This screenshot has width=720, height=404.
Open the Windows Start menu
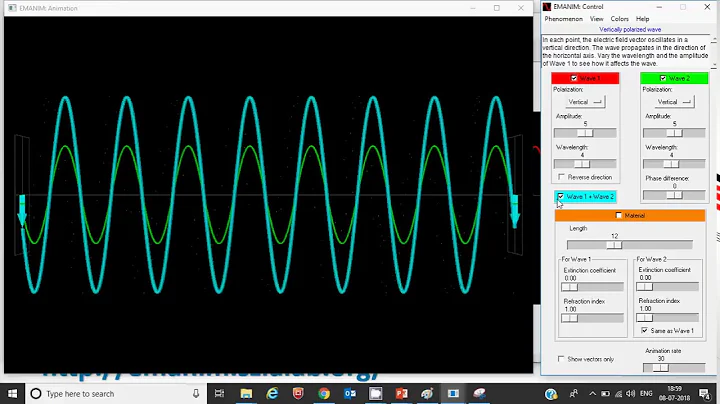tap(12, 393)
